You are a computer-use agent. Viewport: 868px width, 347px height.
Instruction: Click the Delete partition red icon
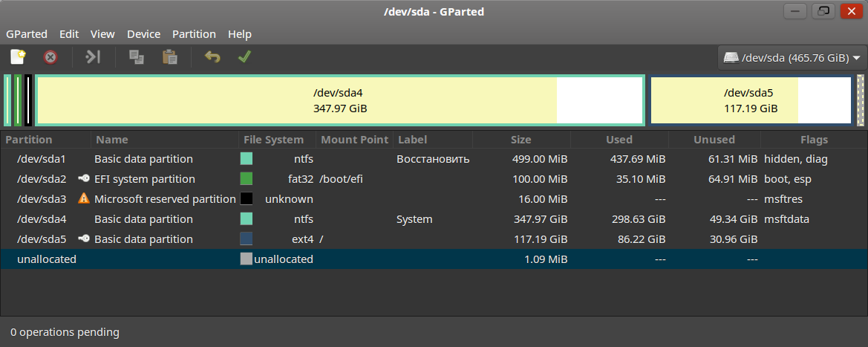click(x=50, y=57)
